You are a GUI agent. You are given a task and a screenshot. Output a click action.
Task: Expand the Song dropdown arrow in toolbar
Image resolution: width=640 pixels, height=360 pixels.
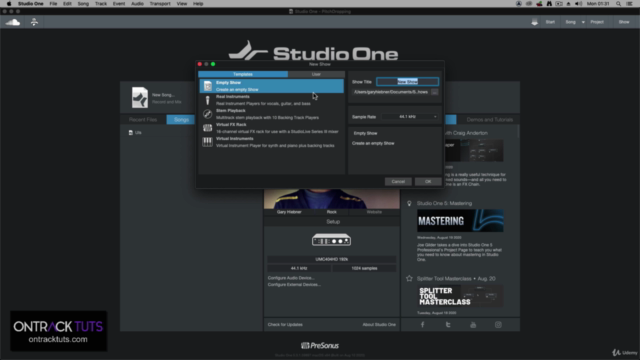coord(583,22)
